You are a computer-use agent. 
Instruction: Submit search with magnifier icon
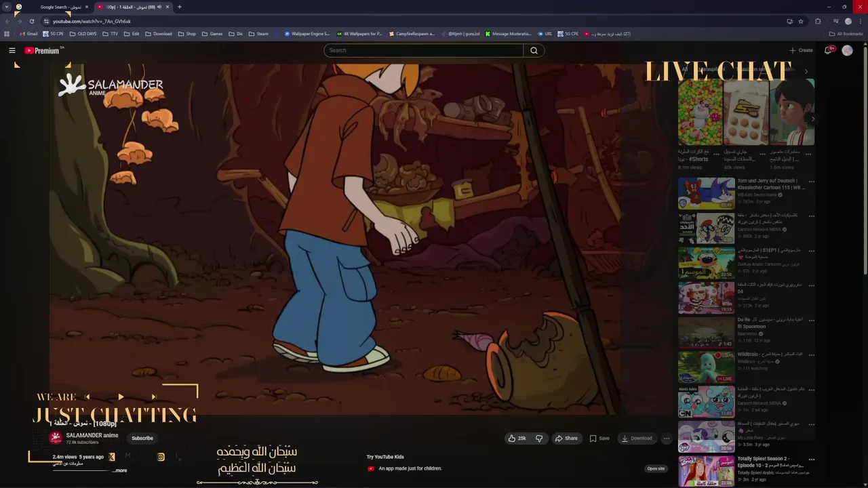[534, 50]
